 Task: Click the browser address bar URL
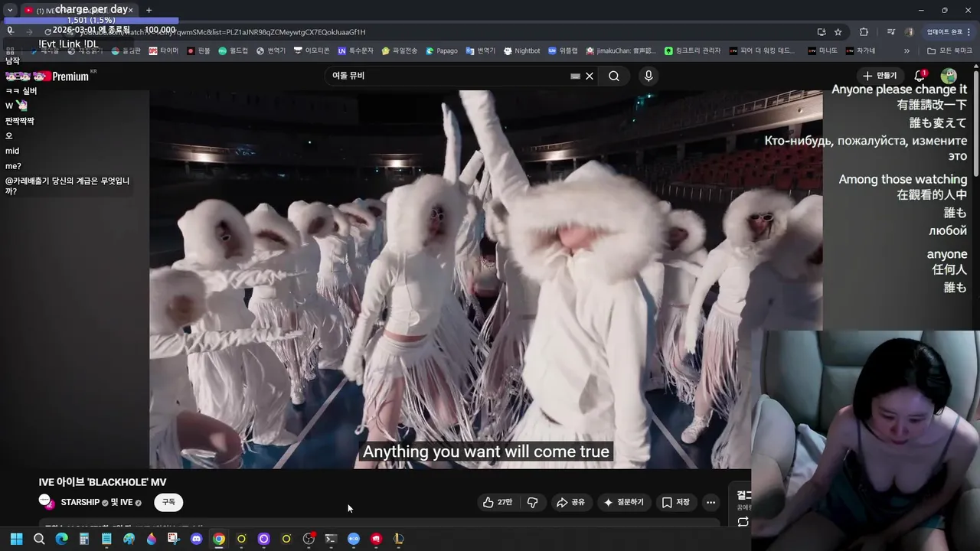click(222, 32)
